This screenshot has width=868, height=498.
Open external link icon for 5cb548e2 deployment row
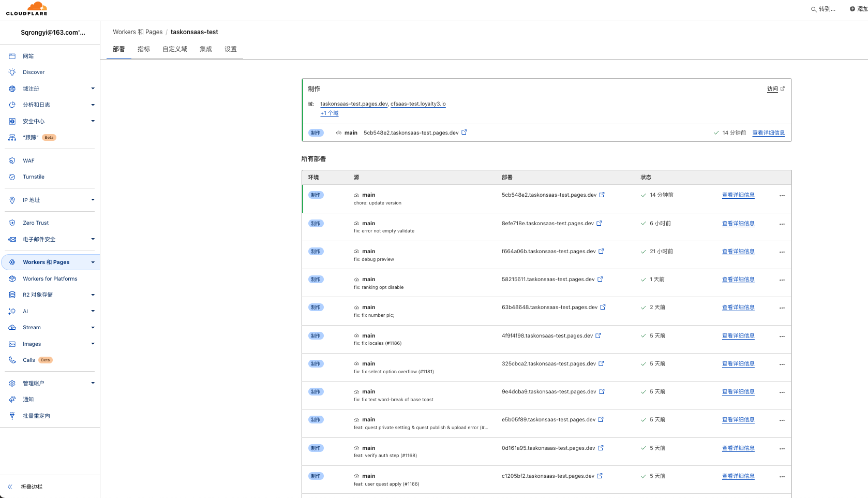point(602,195)
